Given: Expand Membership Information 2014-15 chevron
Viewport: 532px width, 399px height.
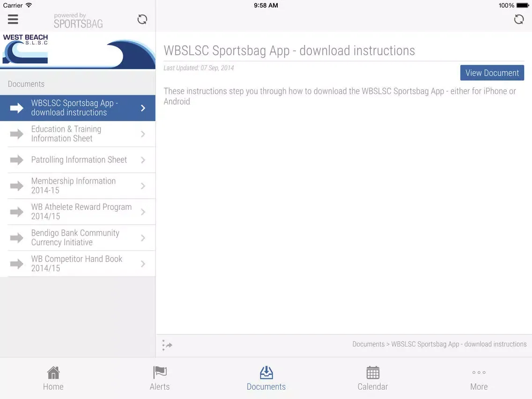Looking at the screenshot, I should click(x=143, y=186).
